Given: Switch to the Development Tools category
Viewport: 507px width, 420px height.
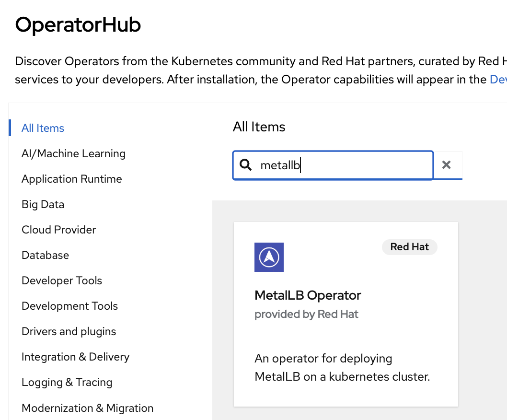Looking at the screenshot, I should (x=69, y=306).
